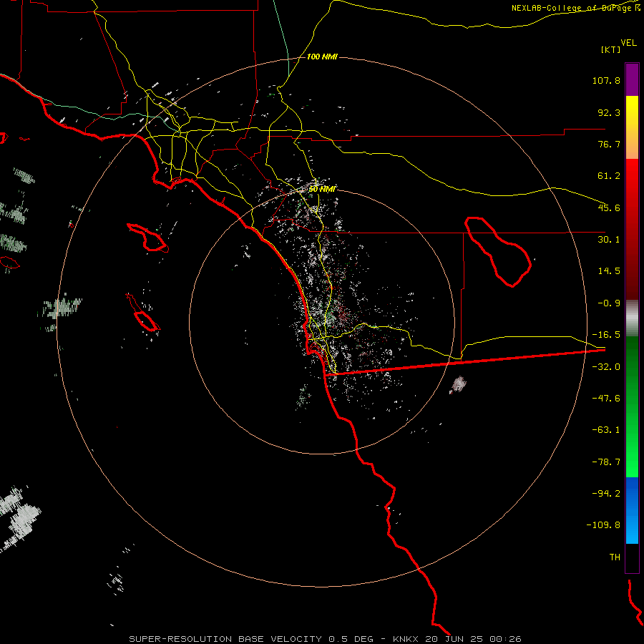Click the VEL legend title

click(628, 43)
